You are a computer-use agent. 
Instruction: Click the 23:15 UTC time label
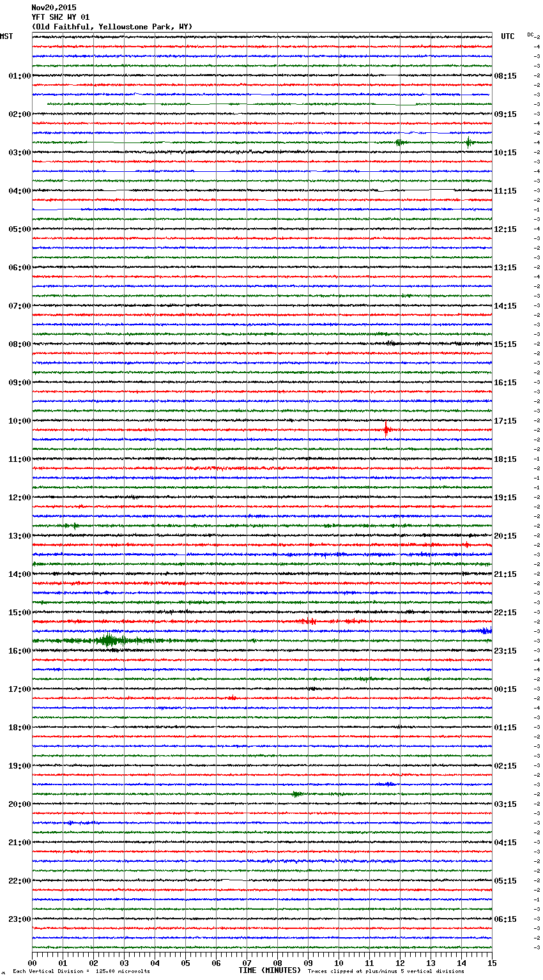[505, 651]
